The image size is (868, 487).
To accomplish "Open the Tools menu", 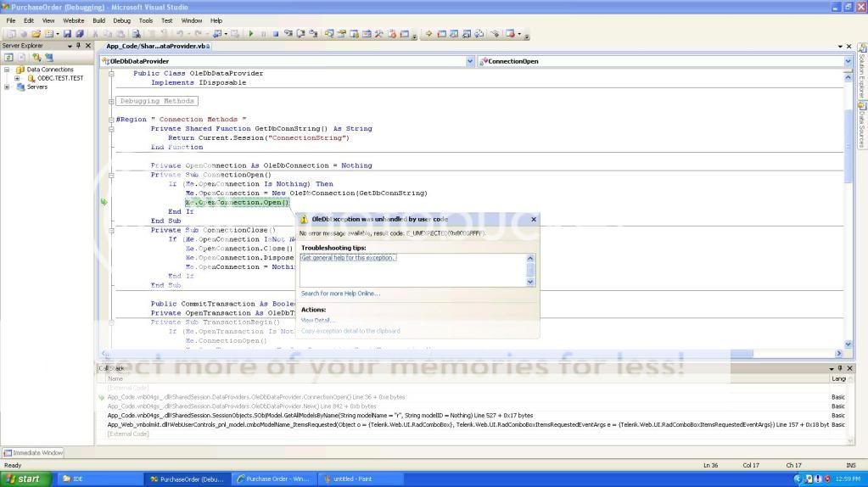I will [x=146, y=20].
